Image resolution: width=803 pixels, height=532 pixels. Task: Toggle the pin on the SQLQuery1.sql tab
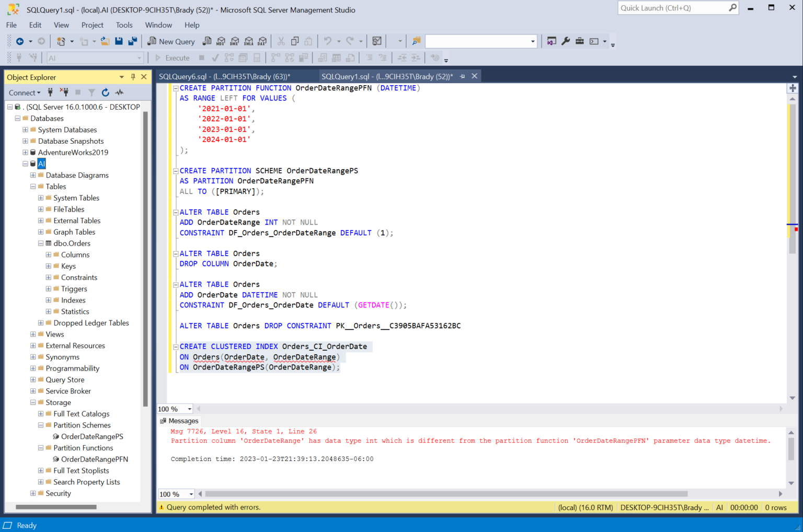coord(462,76)
